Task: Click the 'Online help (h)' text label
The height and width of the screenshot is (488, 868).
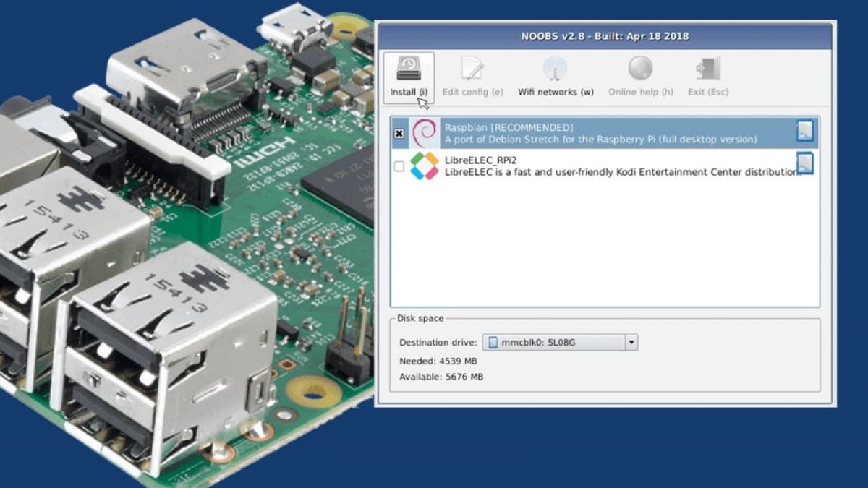Action: (640, 92)
